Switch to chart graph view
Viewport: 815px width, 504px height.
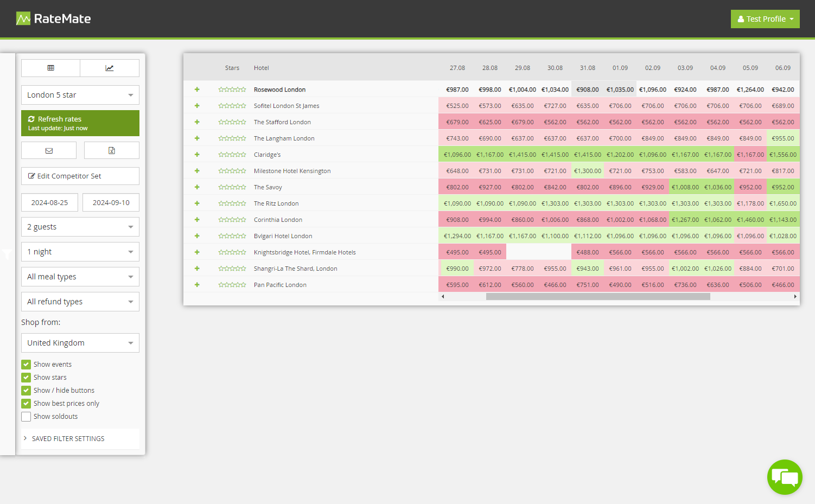pyautogui.click(x=110, y=68)
